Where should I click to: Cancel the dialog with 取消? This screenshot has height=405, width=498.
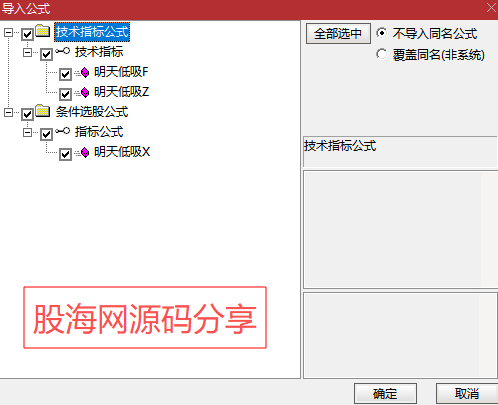pos(467,394)
